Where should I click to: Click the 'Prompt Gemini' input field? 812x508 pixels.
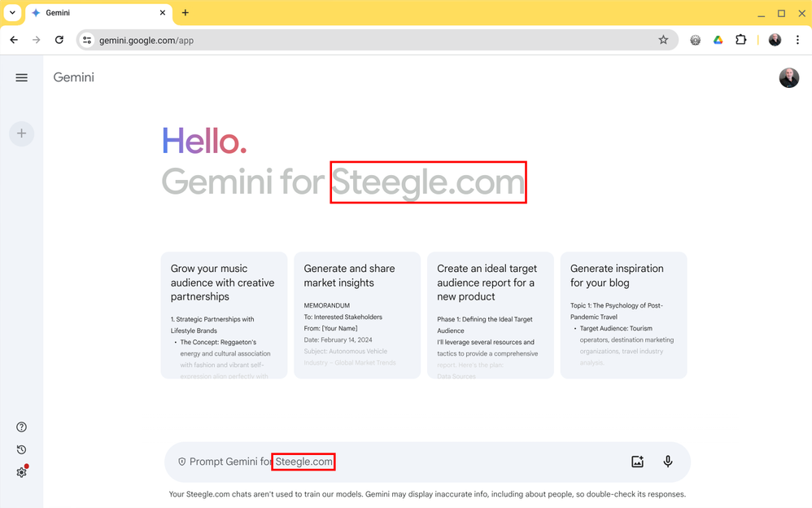(x=366, y=461)
